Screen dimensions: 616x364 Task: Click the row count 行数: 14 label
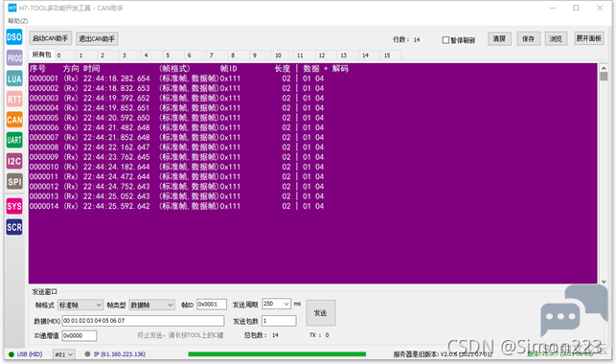click(406, 39)
